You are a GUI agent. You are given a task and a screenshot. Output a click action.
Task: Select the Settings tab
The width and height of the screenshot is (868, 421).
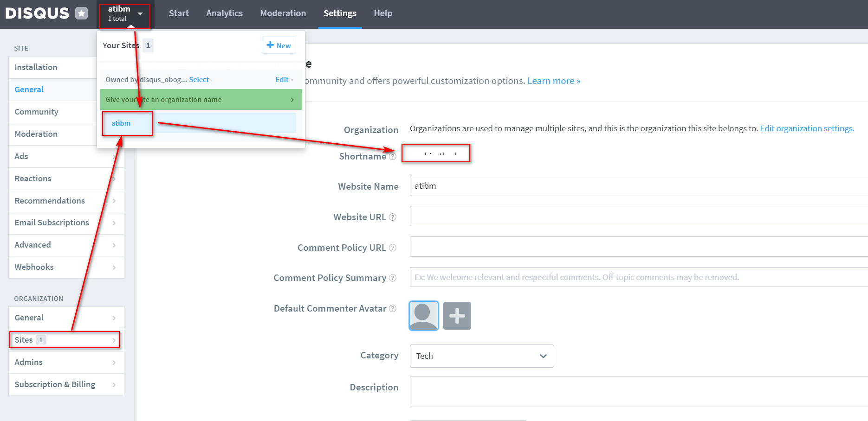click(340, 13)
